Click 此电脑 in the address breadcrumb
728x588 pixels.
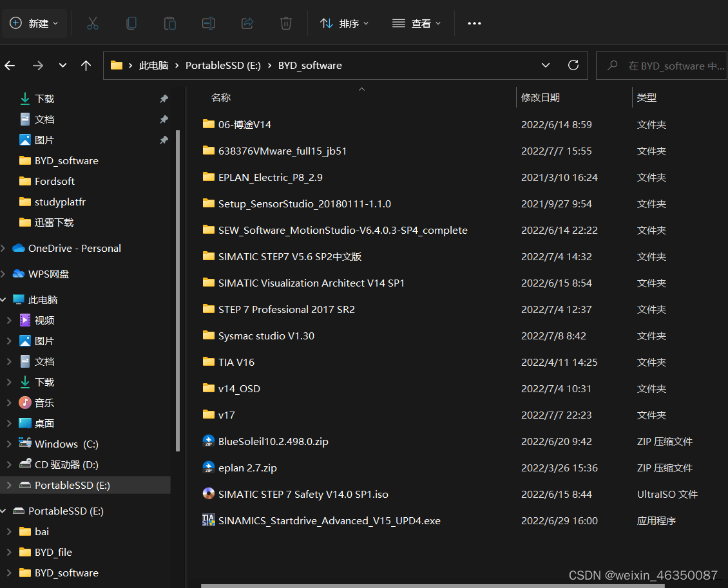point(154,66)
